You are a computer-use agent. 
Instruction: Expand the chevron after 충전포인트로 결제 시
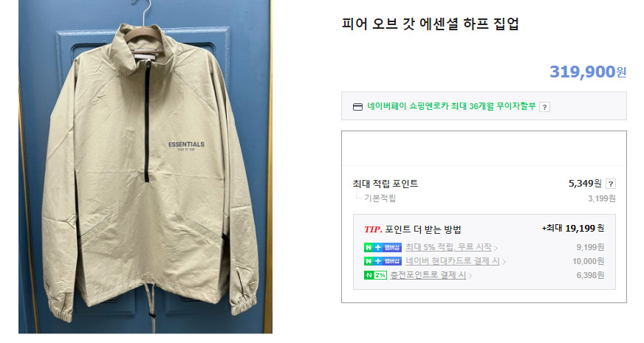tap(470, 276)
